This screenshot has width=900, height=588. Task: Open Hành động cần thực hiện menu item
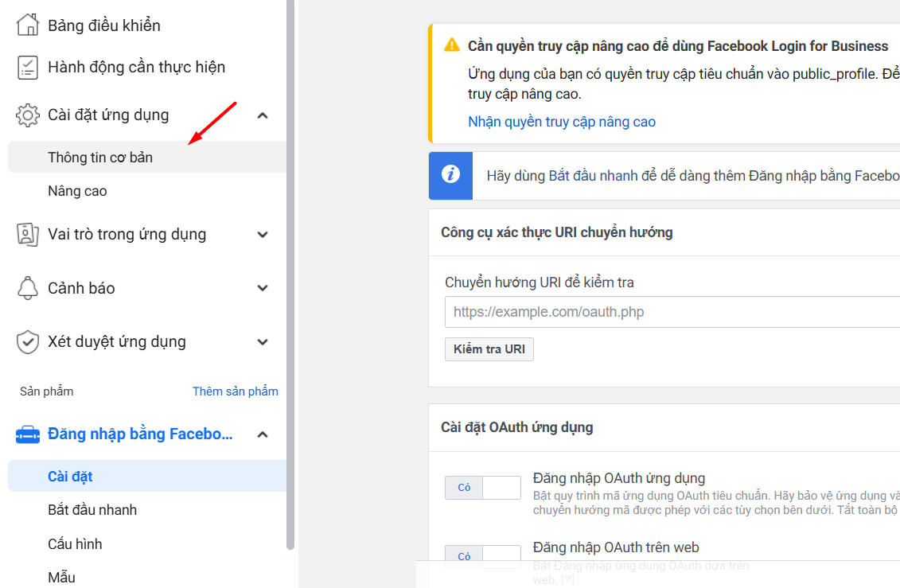tap(137, 67)
